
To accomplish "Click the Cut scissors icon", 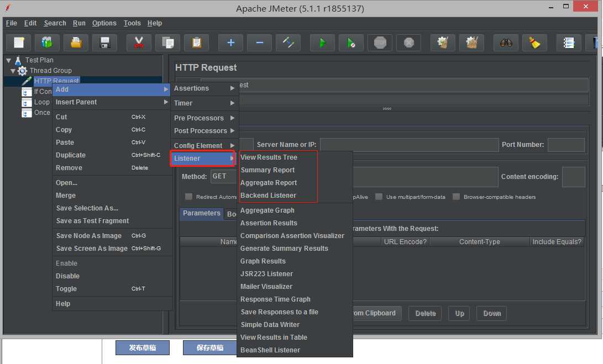I will 139,43.
